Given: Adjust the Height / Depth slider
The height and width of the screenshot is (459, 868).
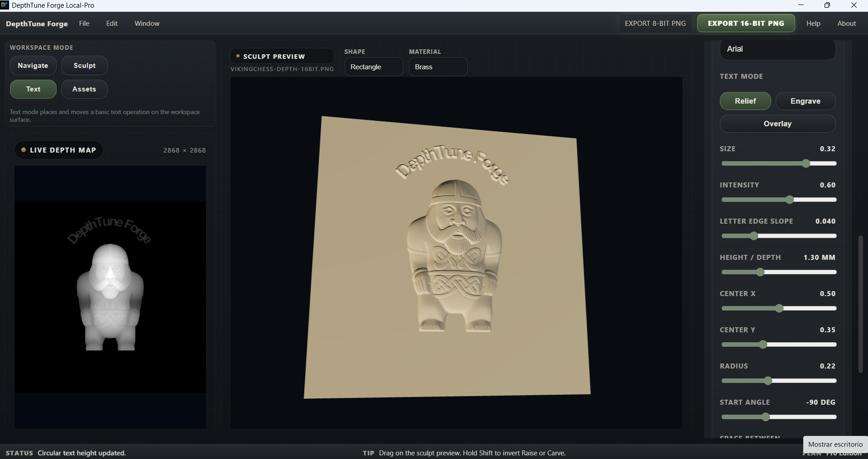Looking at the screenshot, I should [x=779, y=272].
